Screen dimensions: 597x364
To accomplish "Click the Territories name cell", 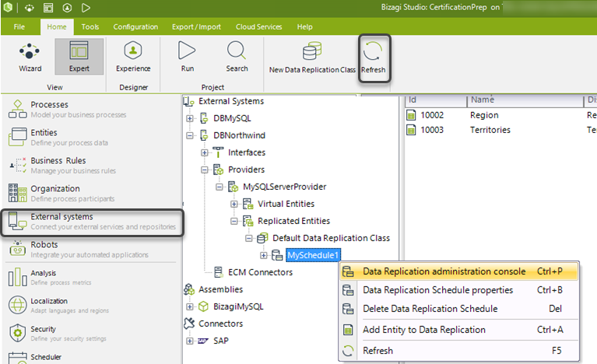I will pyautogui.click(x=490, y=130).
